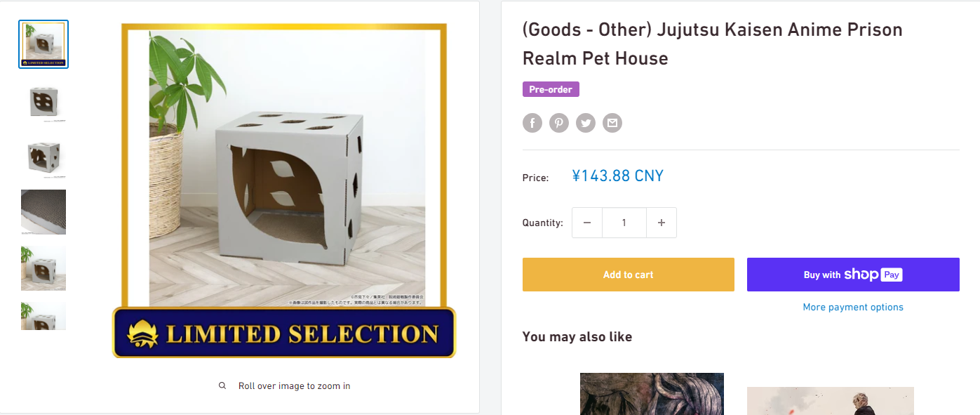Select the scratch-board closeup thumbnail
Image resolution: width=980 pixels, height=415 pixels.
coord(43,212)
